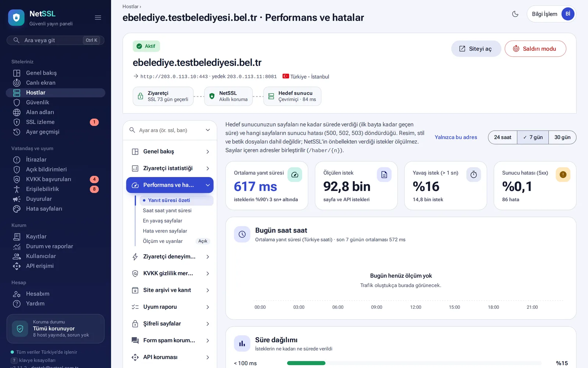Expand the Genel bakış settings group
Image resolution: width=588 pixels, height=368 pixels.
(x=170, y=152)
